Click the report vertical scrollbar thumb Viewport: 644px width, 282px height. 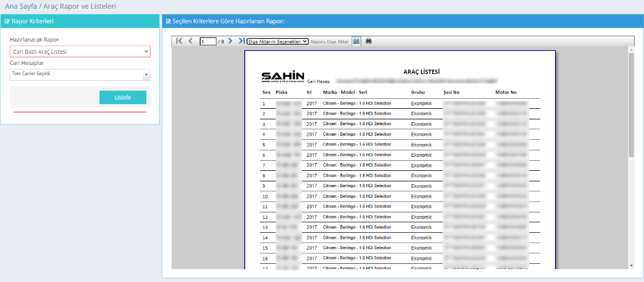coord(631,104)
